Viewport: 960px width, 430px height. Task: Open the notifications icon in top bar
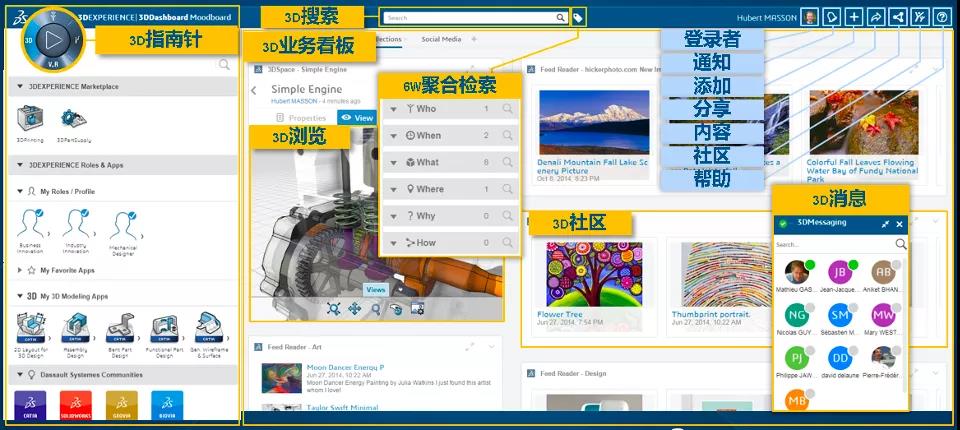click(x=832, y=17)
